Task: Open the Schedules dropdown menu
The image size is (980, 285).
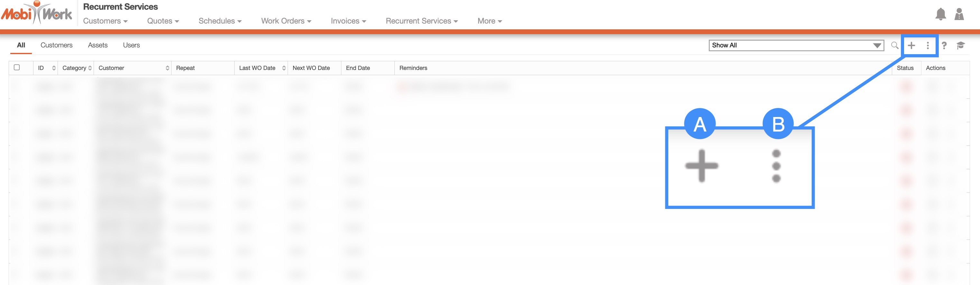Action: pos(220,21)
